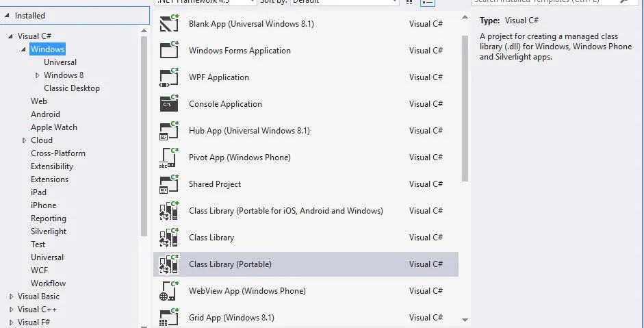The height and width of the screenshot is (328, 644).
Task: Pick the Pivot App (Windows Phone) icon
Action: pyautogui.click(x=168, y=157)
